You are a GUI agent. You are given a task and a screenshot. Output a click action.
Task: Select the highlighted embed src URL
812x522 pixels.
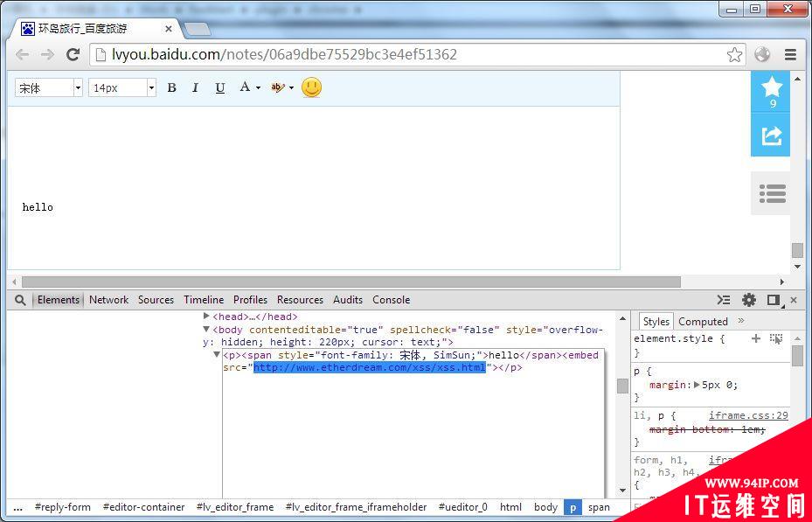coord(370,368)
